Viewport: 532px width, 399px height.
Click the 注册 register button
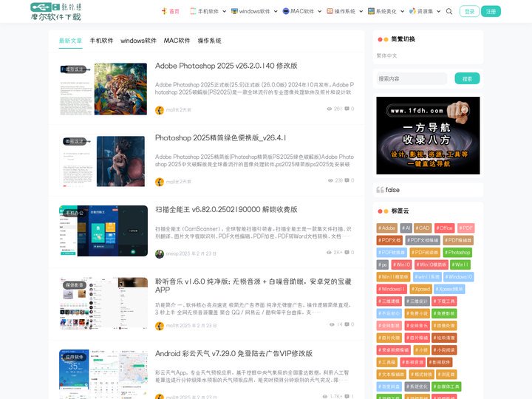coord(491,11)
